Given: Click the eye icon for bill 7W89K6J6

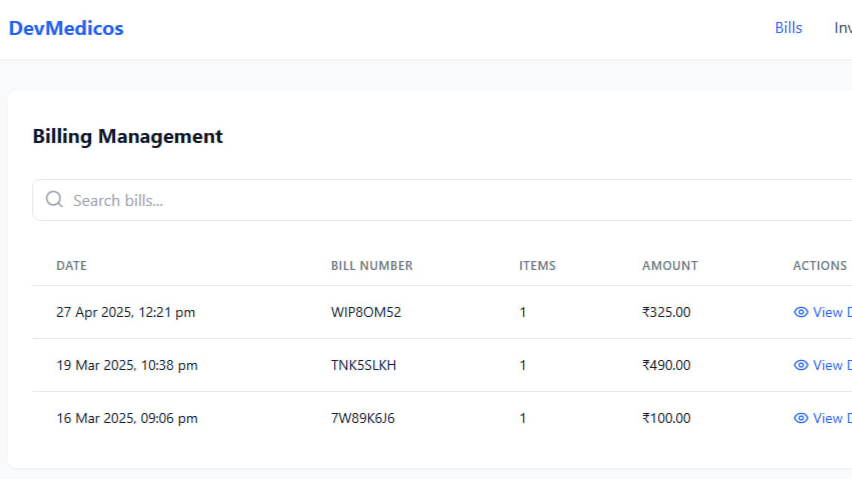Looking at the screenshot, I should (x=800, y=418).
